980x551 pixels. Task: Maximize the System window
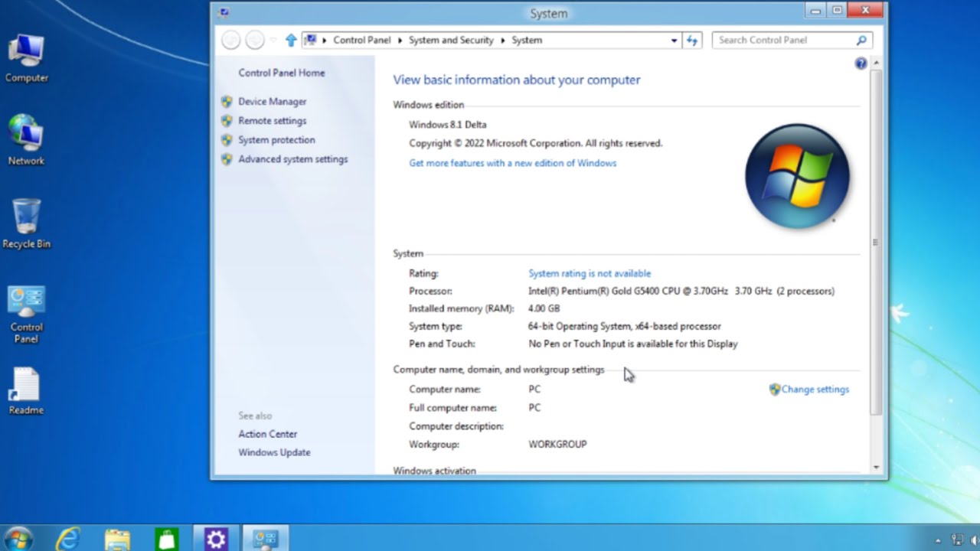click(837, 11)
